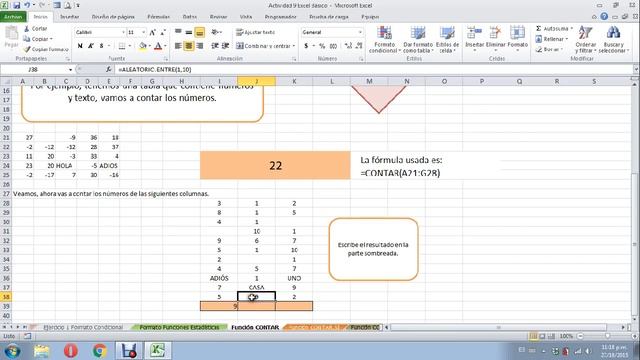The height and width of the screenshot is (360, 640).
Task: Switch to the Fórmulas tab
Action: coord(158,17)
